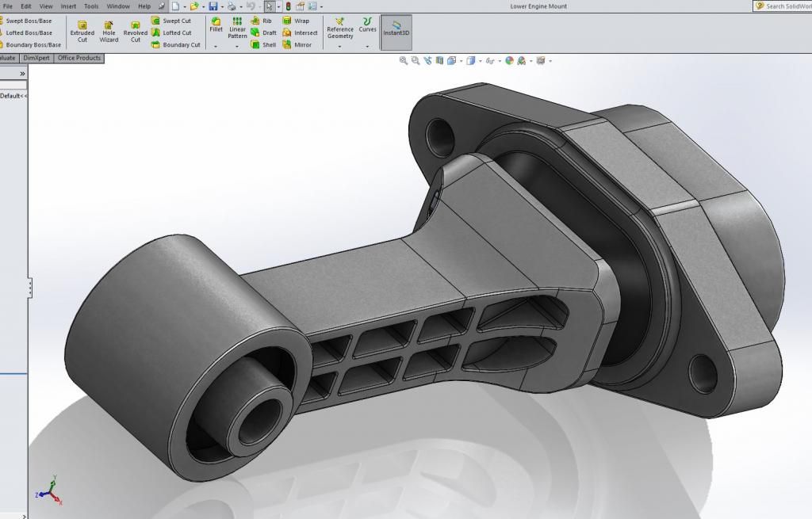Open the display style dropdown
The height and width of the screenshot is (519, 812).
click(480, 60)
